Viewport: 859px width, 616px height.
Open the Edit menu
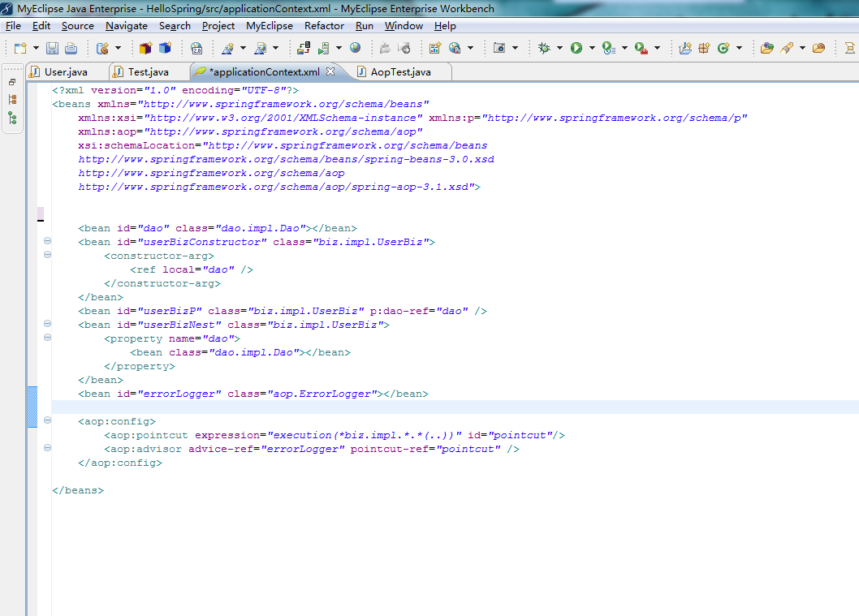tap(41, 26)
